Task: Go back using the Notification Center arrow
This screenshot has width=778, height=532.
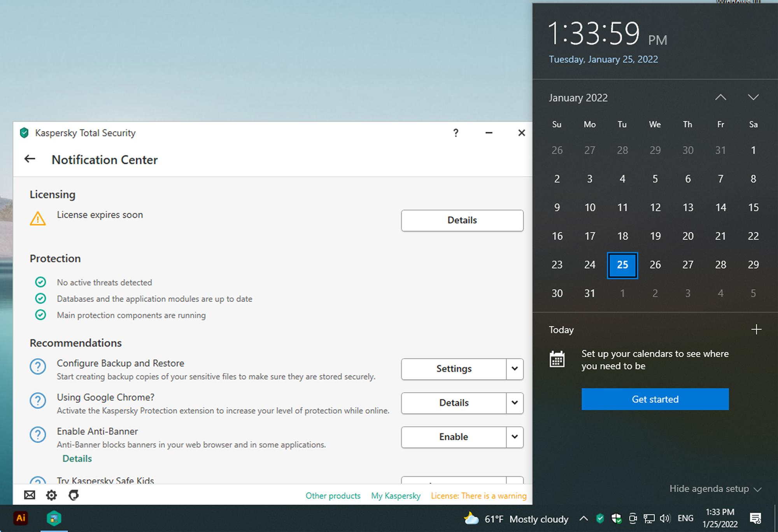Action: [30, 159]
